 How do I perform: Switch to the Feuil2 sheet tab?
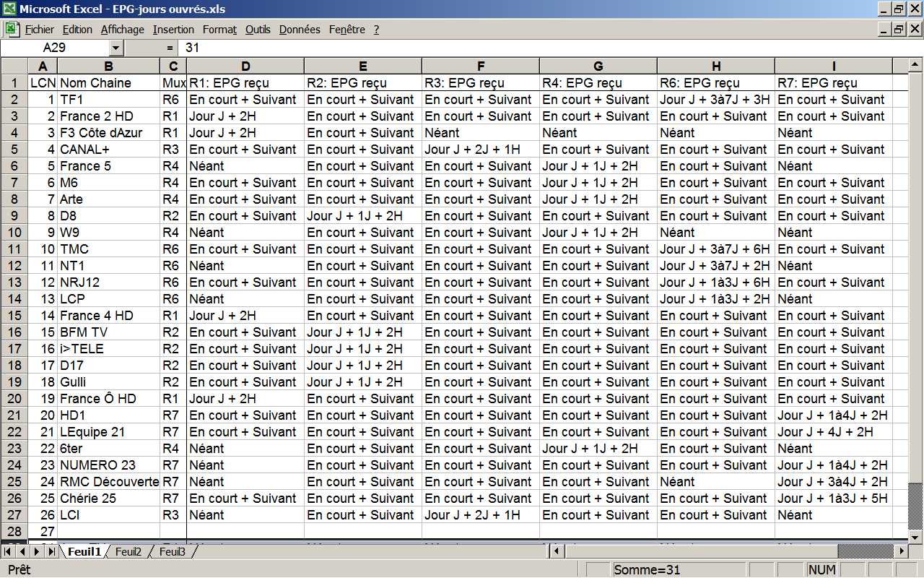[128, 552]
